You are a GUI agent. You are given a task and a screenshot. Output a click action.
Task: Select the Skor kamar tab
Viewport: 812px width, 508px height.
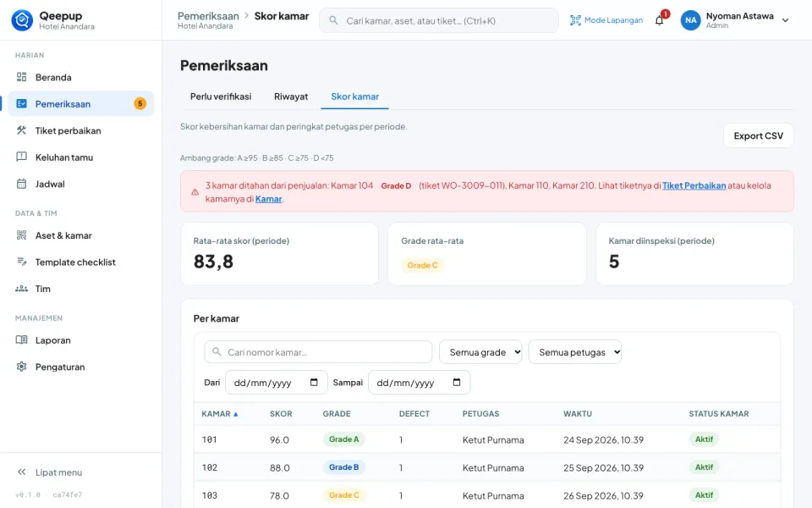point(354,97)
